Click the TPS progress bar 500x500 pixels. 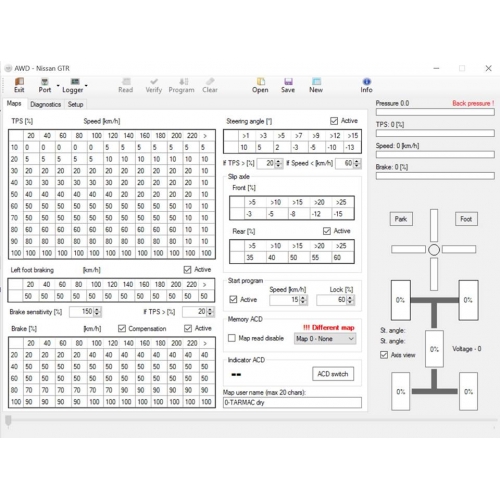pos(435,133)
